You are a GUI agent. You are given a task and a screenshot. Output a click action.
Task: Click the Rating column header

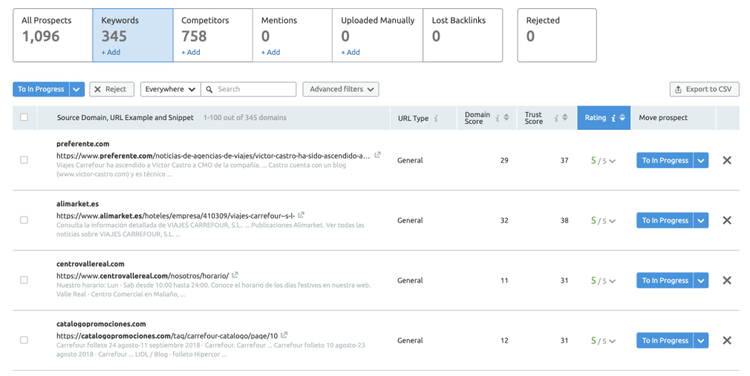(x=604, y=118)
